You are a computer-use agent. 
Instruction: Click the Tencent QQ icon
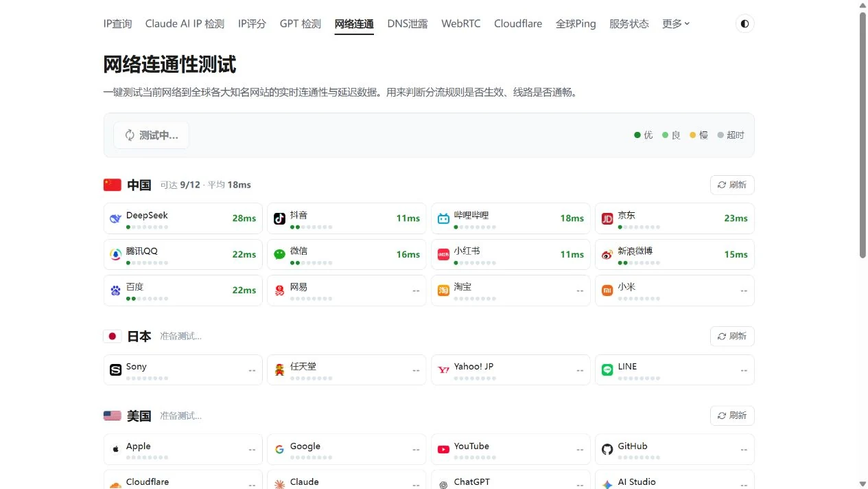(x=115, y=254)
